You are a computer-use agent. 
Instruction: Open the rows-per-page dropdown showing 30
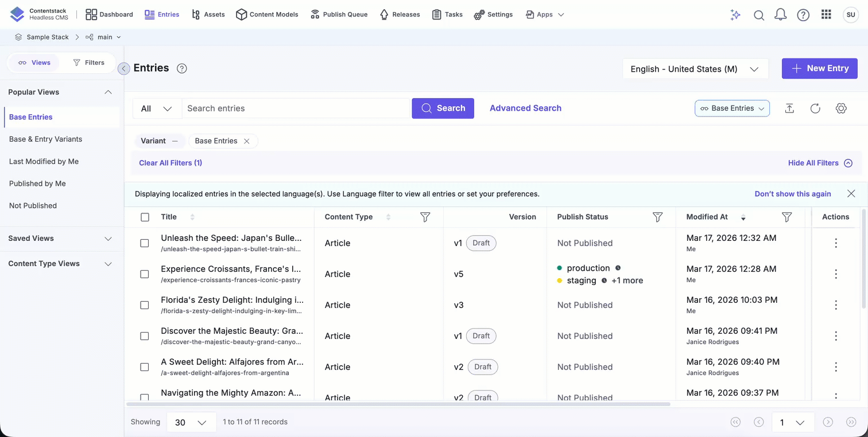click(x=191, y=422)
